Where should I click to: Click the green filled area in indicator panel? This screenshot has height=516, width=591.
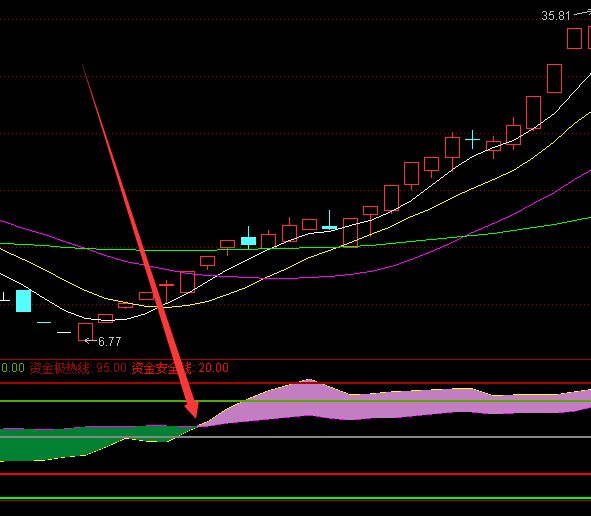(x=75, y=443)
